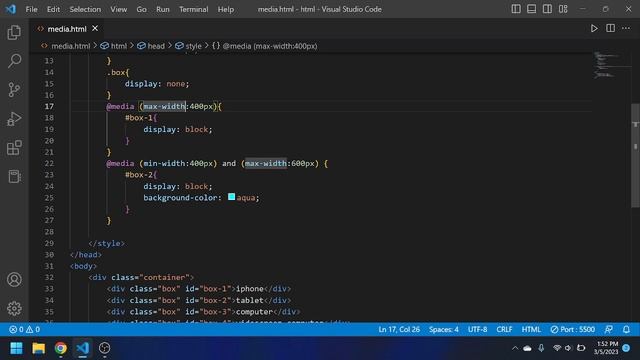Open the Go menu
This screenshot has width=640, height=360.
141,9
